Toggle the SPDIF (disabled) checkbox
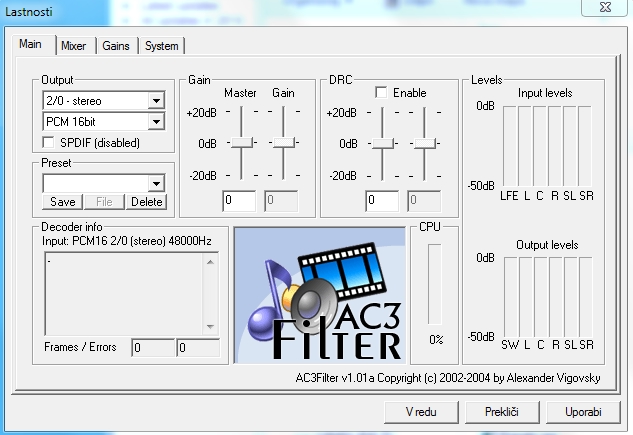Screen dimensions: 633x435 coord(48,142)
